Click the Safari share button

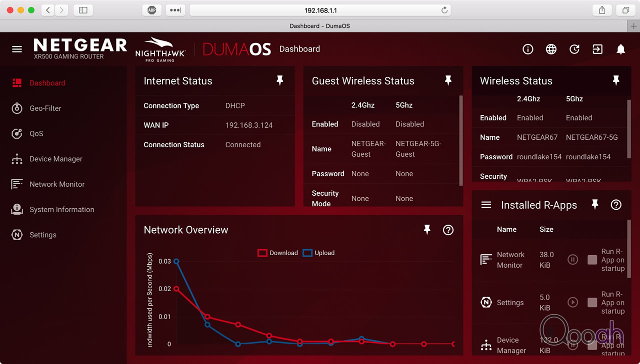click(x=602, y=10)
